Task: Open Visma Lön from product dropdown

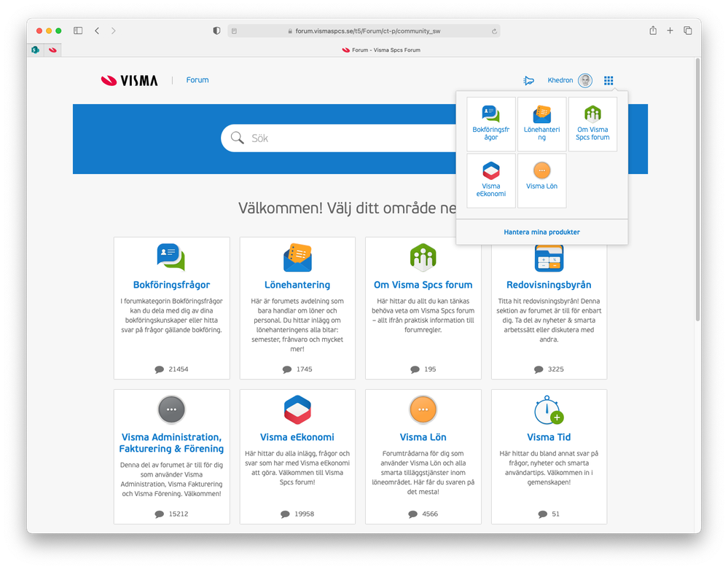Action: tap(542, 181)
